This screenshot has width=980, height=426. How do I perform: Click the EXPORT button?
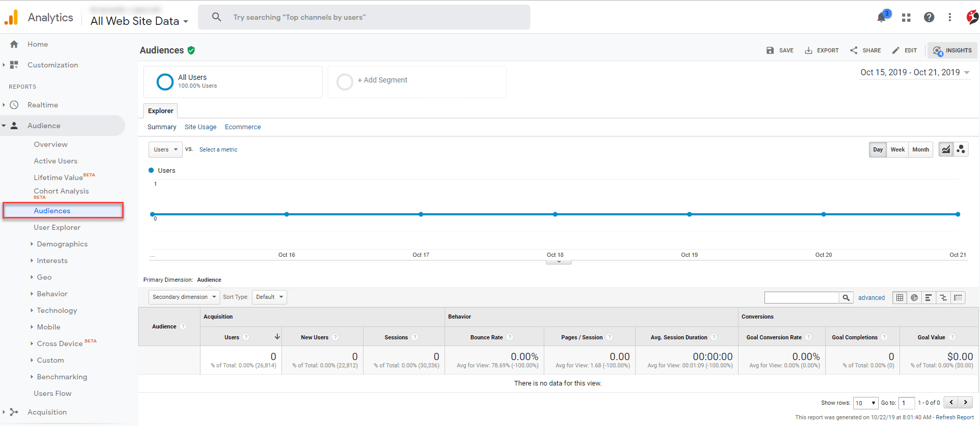click(x=822, y=50)
